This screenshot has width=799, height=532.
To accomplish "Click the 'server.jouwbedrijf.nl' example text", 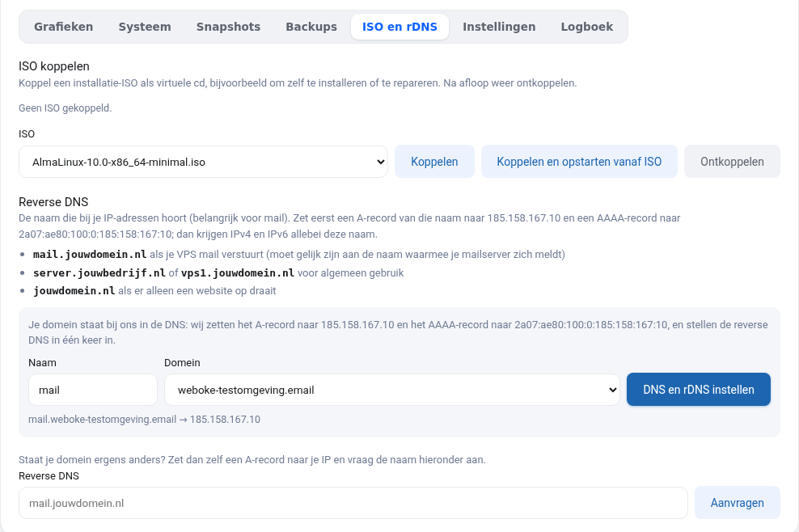I will [x=99, y=272].
